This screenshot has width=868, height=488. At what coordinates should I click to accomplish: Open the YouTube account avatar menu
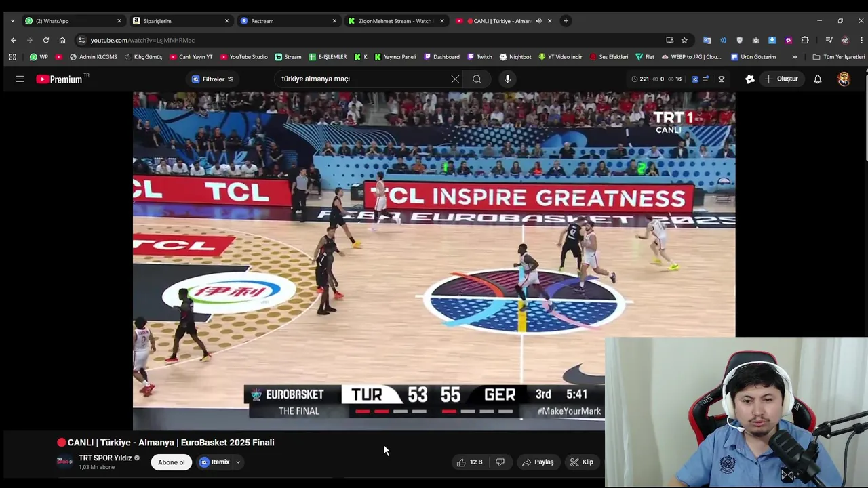(x=844, y=79)
